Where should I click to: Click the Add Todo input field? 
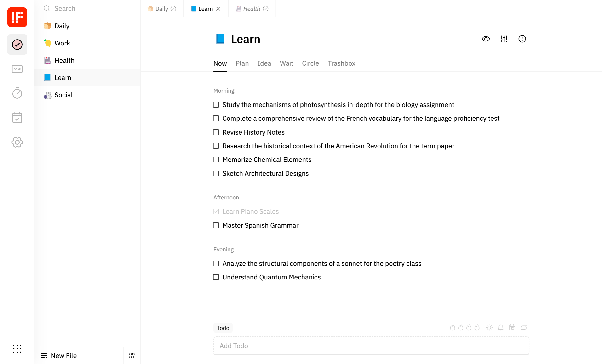click(x=371, y=346)
